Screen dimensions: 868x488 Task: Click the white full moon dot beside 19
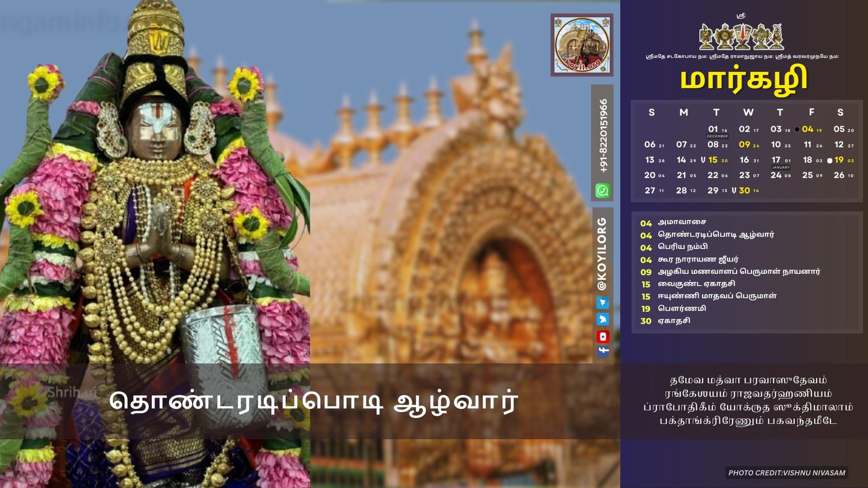click(829, 160)
